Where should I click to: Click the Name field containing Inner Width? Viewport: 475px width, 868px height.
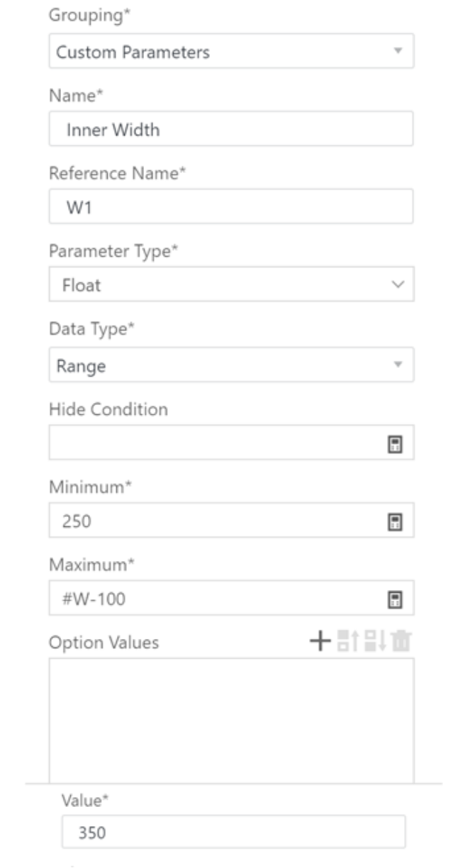click(x=231, y=129)
